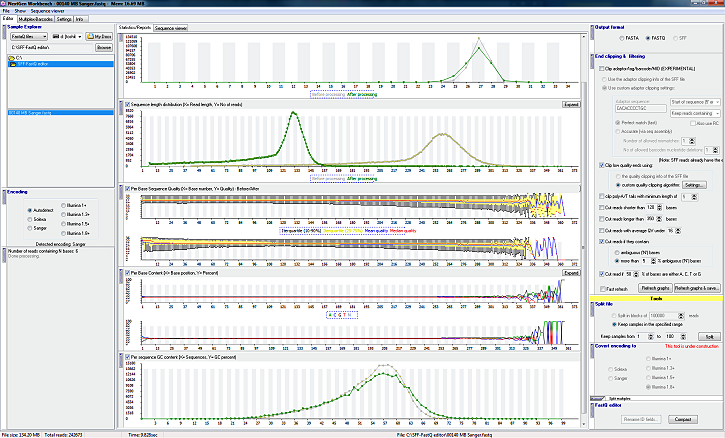725x438 pixels.
Task: Open the Show menu
Action: tap(20, 11)
